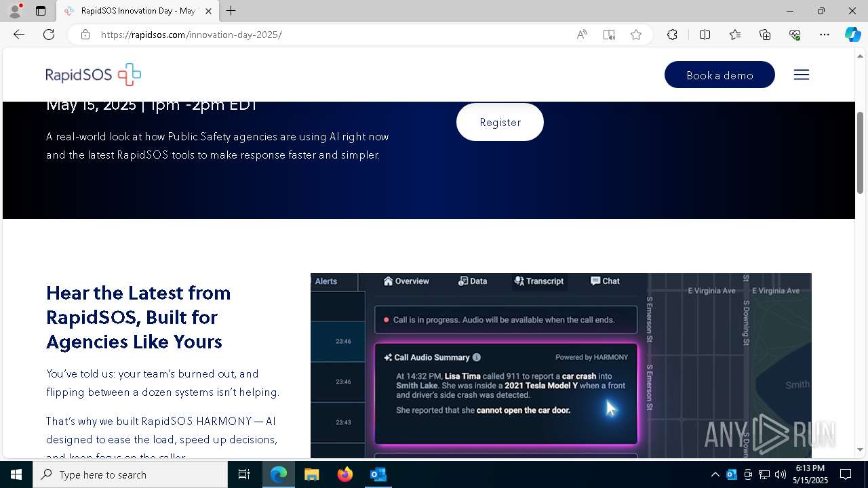Image resolution: width=868 pixels, height=488 pixels.
Task: Click the Book a demo button
Action: 719,75
